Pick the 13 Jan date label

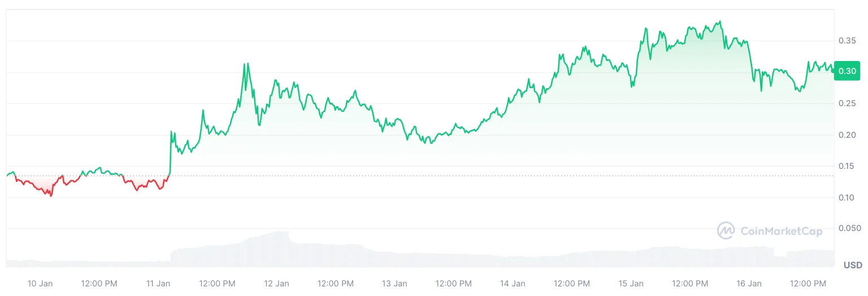(x=395, y=284)
